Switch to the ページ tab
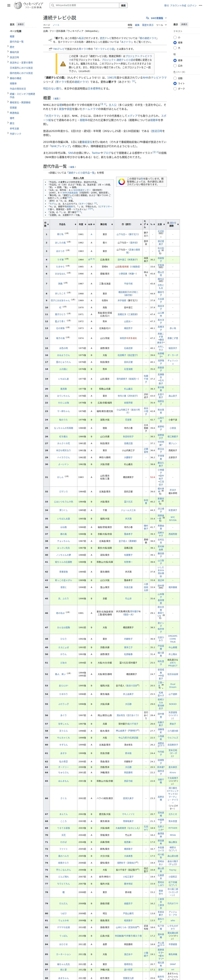The height and width of the screenshot is (980, 210). click(46, 25)
